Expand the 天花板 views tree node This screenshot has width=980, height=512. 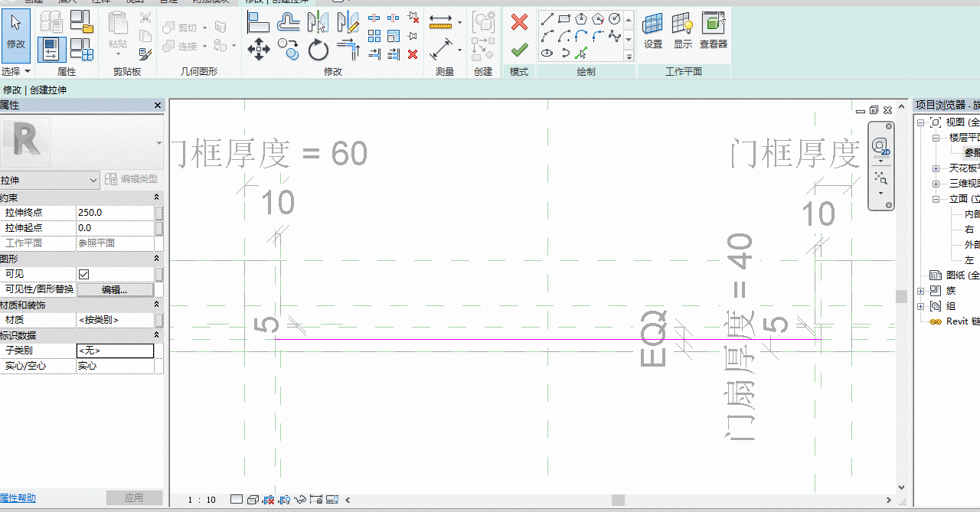click(936, 168)
